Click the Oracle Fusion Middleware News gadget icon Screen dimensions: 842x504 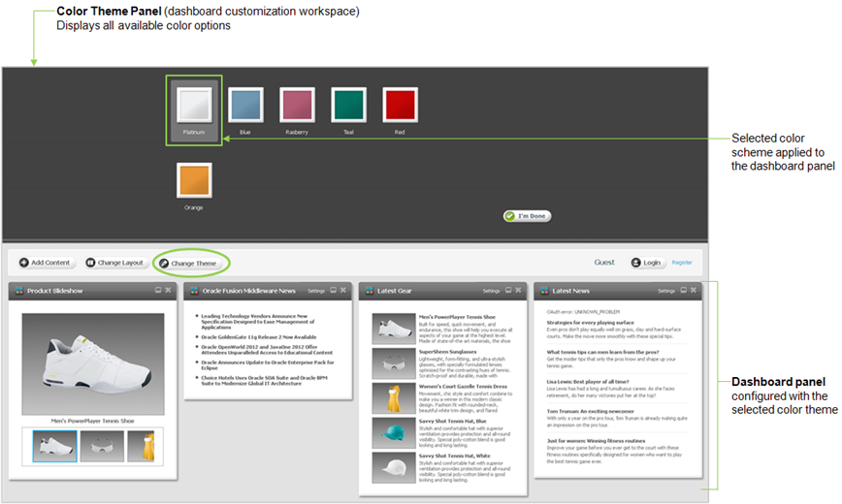194,291
